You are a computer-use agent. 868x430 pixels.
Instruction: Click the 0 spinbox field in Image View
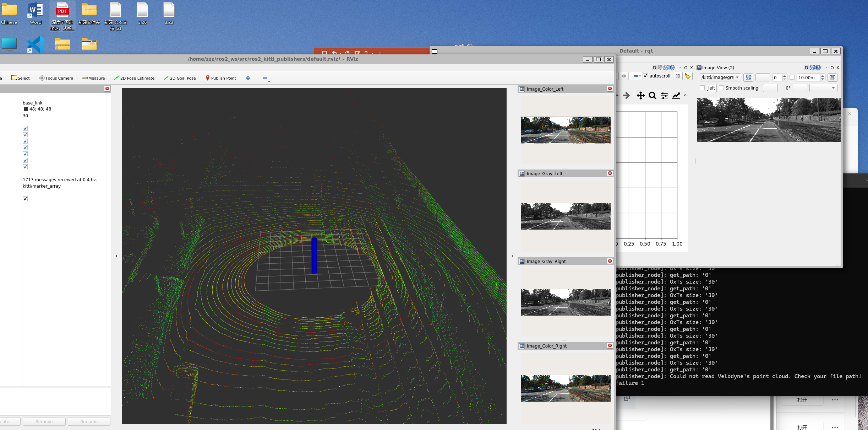[x=777, y=77]
